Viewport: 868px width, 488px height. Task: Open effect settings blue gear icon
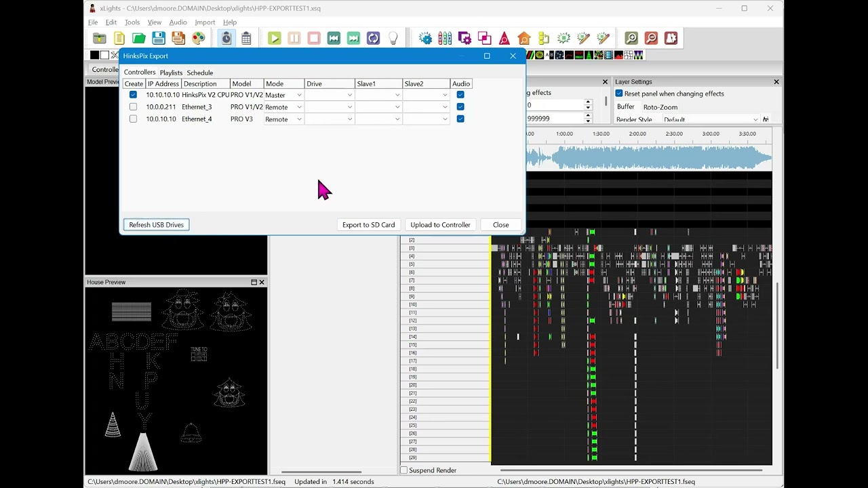pos(425,39)
